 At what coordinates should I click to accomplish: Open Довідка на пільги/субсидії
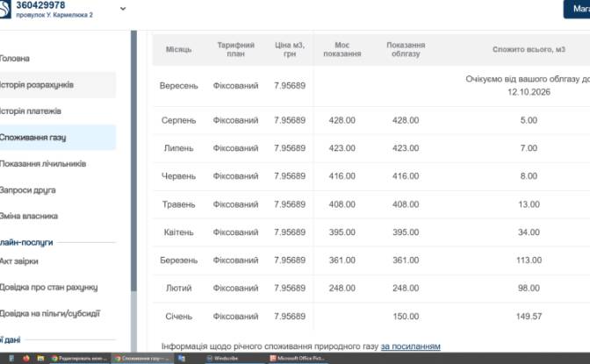point(50,314)
